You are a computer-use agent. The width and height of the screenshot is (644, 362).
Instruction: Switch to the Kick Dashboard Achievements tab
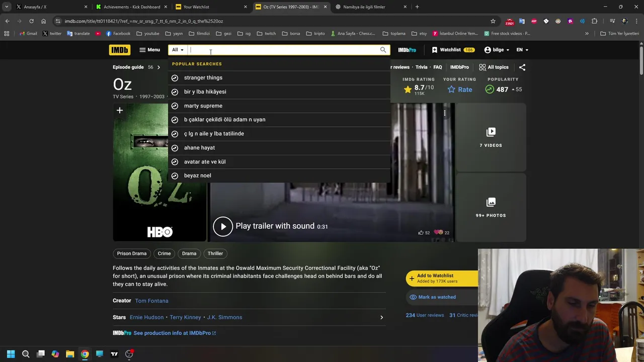[131, 7]
